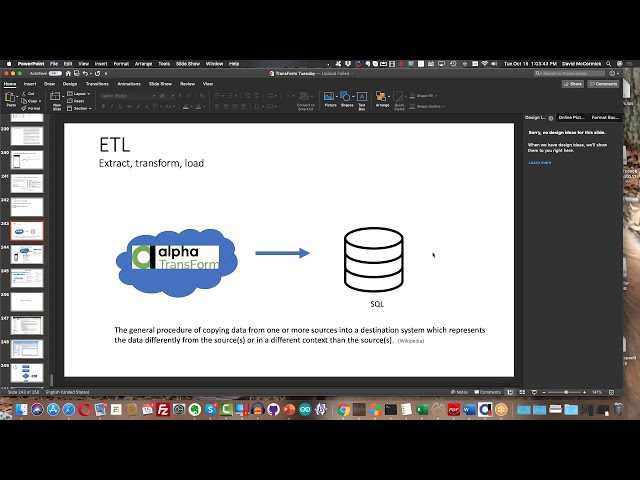Click the Convert to SmartArt icon
This screenshot has width=640, height=480.
pyautogui.click(x=304, y=96)
